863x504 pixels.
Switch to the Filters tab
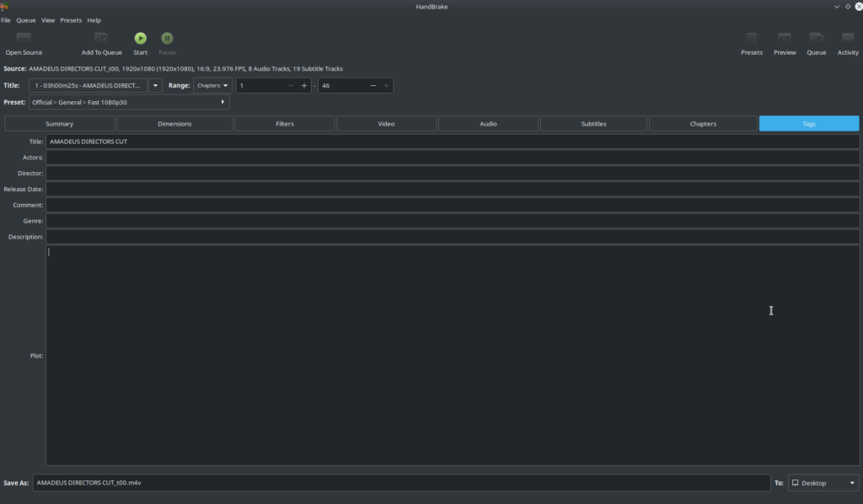[x=285, y=124]
